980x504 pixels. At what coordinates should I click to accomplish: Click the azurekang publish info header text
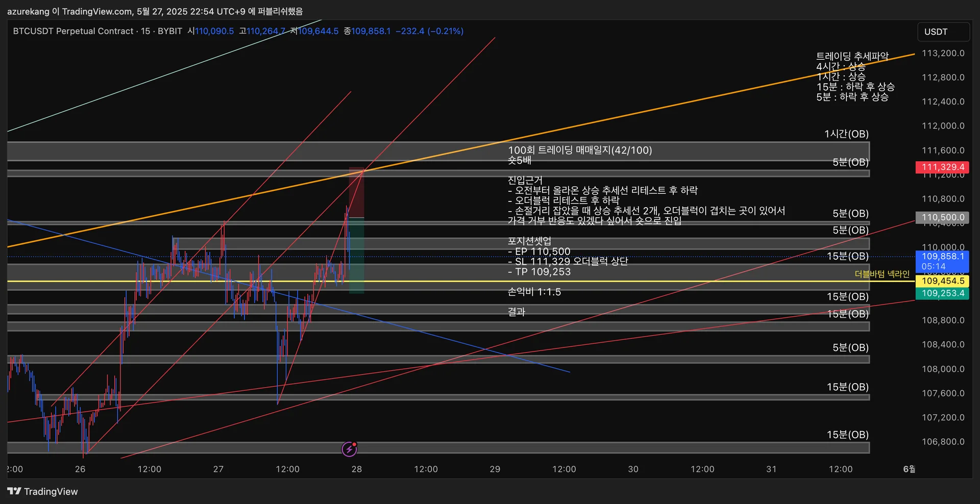coord(155,11)
